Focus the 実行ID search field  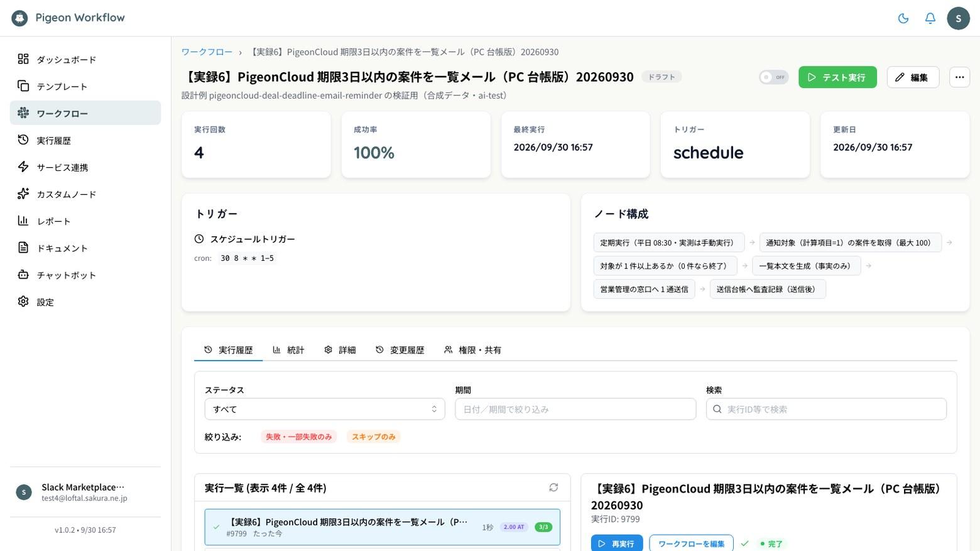pos(826,409)
